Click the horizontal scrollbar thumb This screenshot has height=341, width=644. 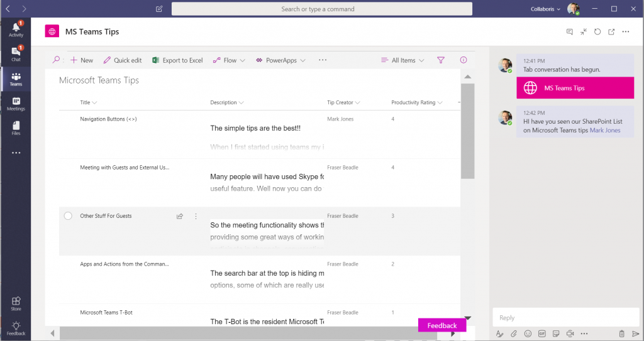click(x=248, y=333)
